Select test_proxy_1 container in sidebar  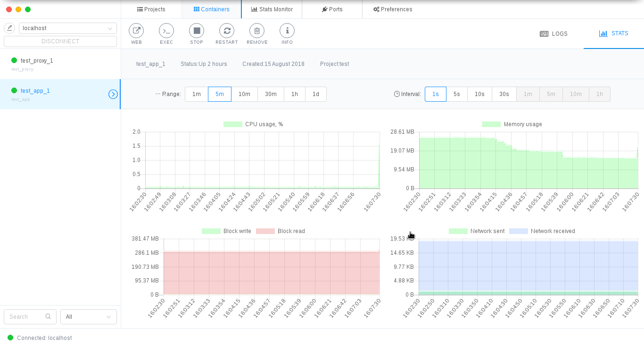coord(37,61)
